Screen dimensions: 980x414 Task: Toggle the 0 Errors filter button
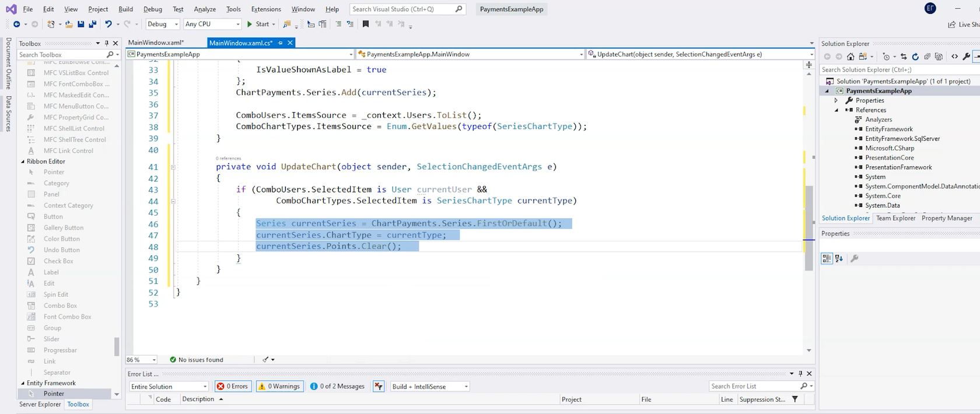[x=233, y=386]
